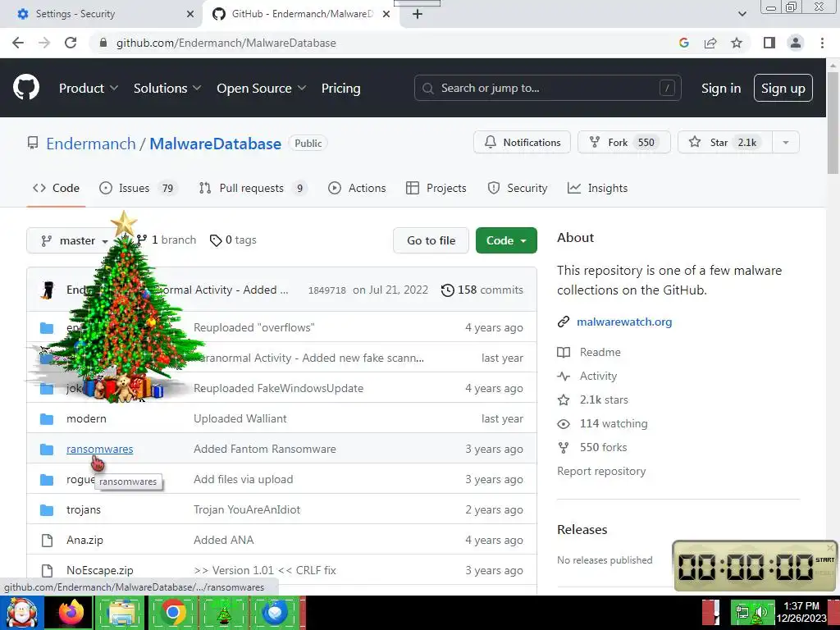
Task: Click Report repository
Action: coord(601,471)
